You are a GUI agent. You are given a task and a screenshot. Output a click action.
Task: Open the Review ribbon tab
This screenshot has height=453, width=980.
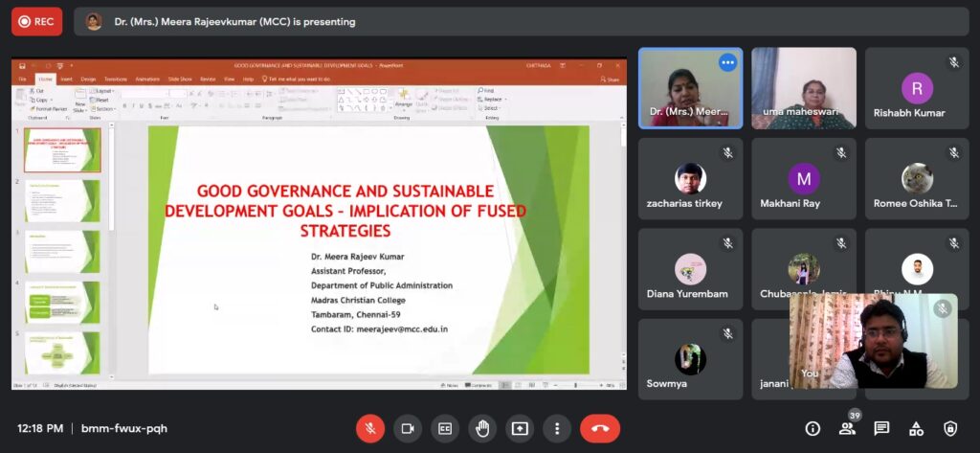[208, 79]
